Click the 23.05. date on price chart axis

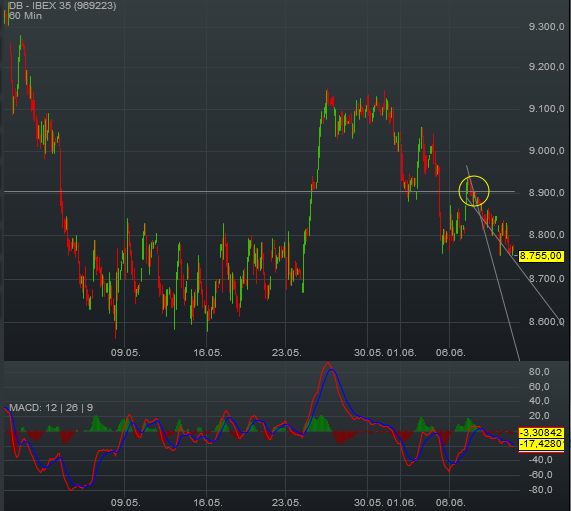point(287,353)
